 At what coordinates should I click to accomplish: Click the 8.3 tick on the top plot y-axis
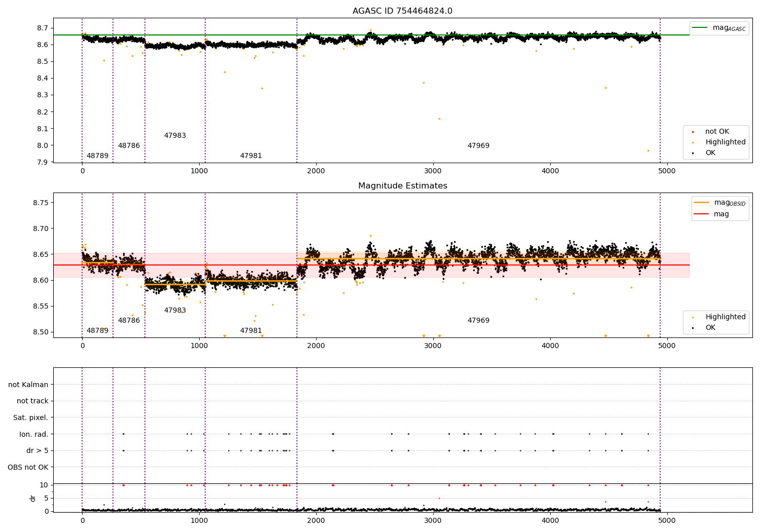click(43, 95)
